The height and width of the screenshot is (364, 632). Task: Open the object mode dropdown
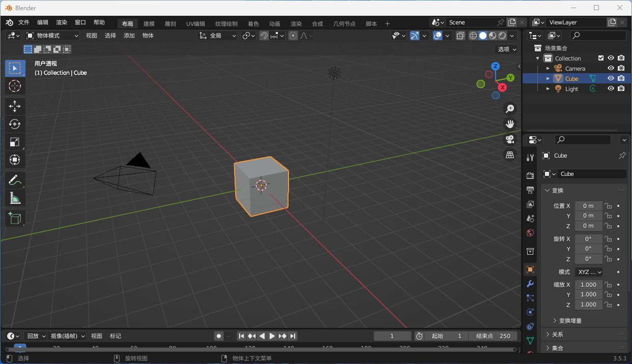[x=52, y=36]
